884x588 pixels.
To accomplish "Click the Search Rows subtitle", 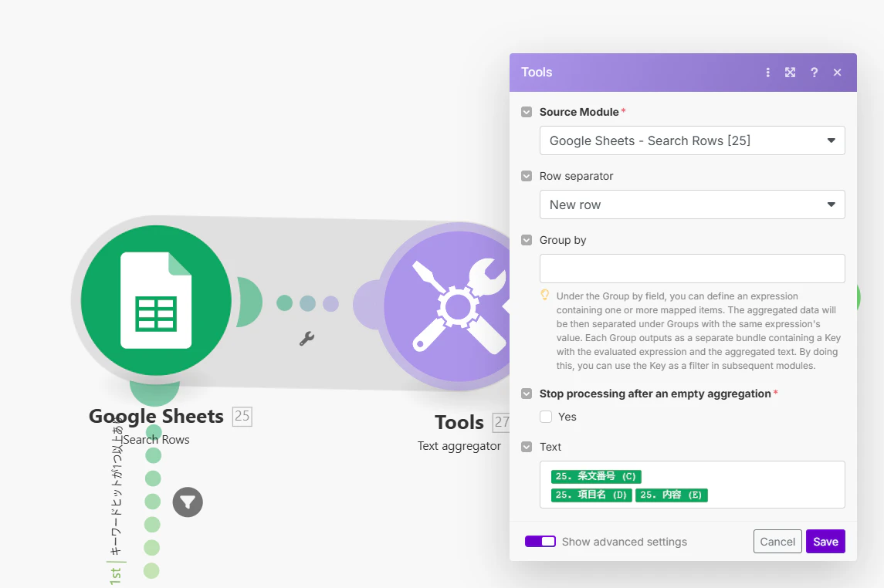I will coord(156,440).
